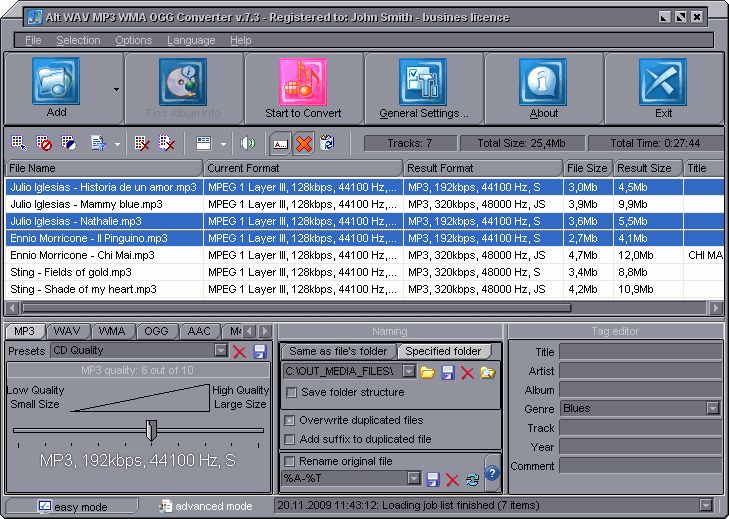
Task: Click the speaker play icon in toolbar
Action: tap(247, 143)
